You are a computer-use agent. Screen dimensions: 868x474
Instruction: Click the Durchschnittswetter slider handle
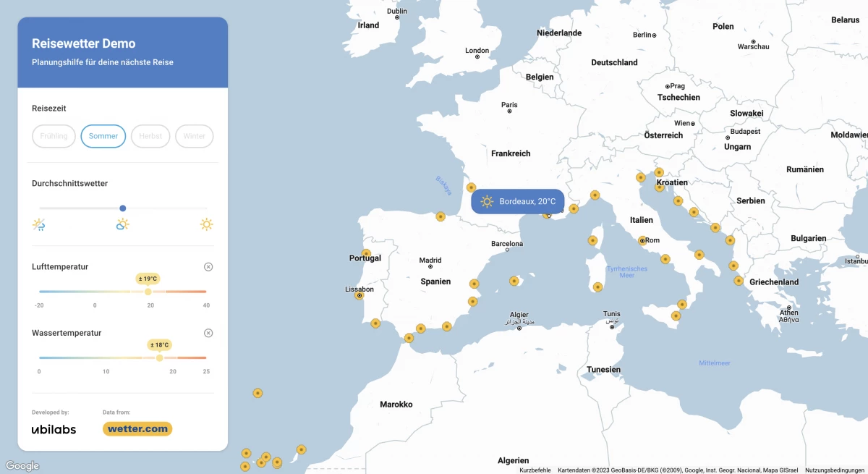tap(122, 208)
